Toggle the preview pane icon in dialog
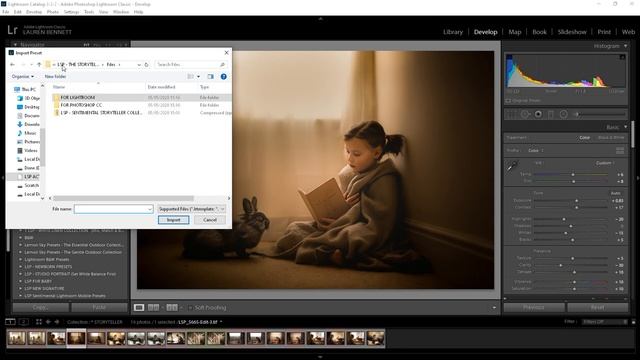The image size is (640, 360). coord(211,76)
